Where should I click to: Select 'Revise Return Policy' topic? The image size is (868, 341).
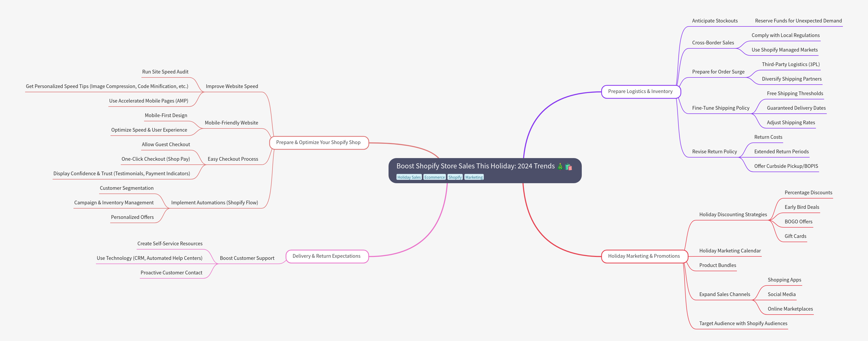714,152
